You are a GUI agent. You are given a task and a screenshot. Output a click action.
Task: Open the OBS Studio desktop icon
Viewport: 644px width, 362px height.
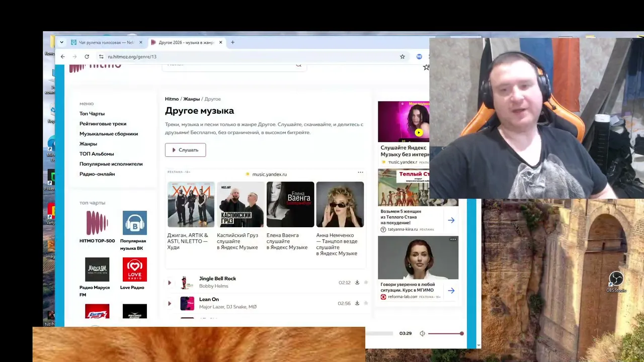point(616,282)
